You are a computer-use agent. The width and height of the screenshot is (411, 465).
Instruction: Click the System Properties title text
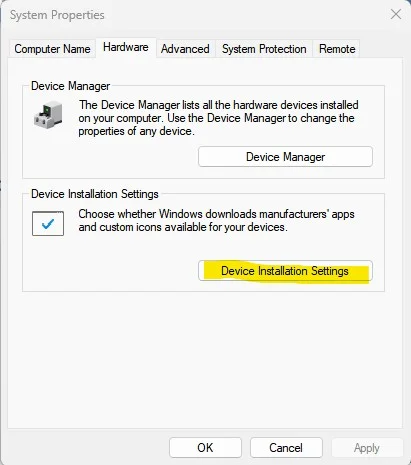pyautogui.click(x=57, y=15)
